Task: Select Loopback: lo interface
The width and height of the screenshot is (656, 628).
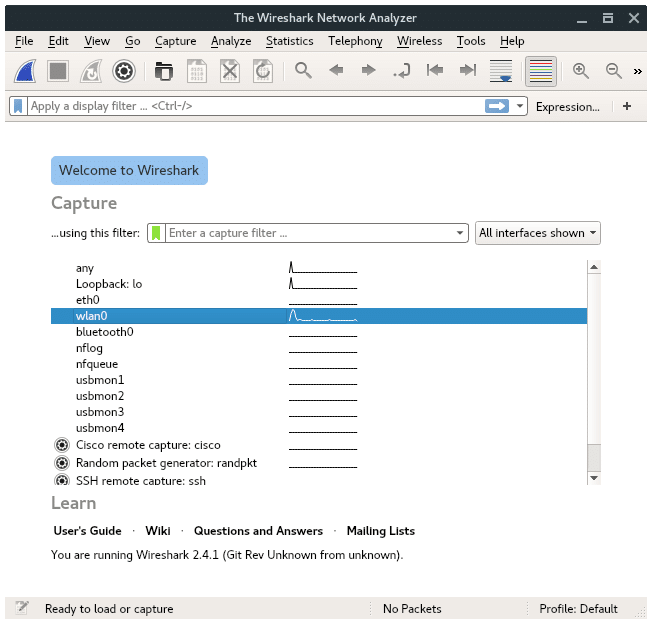Action: 319,284
